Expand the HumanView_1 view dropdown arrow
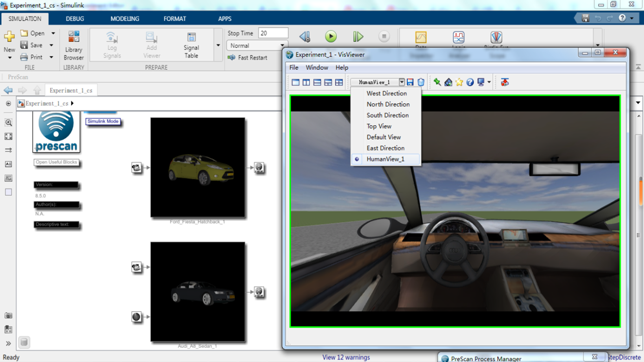Viewport: 644px width, 362px height. coord(401,82)
